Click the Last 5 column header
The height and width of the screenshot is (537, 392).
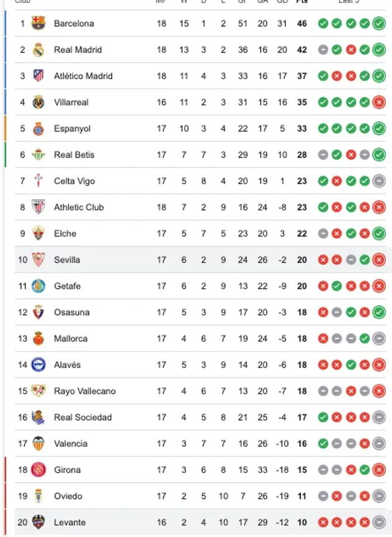pos(348,3)
